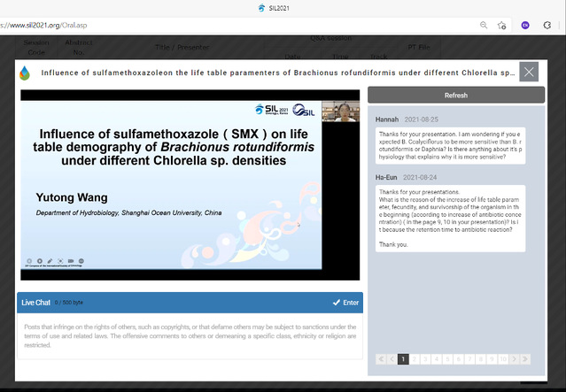Add this page to favorites using star icon
The width and height of the screenshot is (566, 392).
(x=502, y=26)
